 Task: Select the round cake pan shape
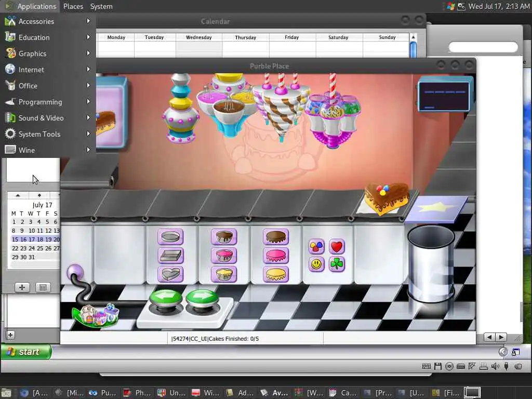coord(170,236)
